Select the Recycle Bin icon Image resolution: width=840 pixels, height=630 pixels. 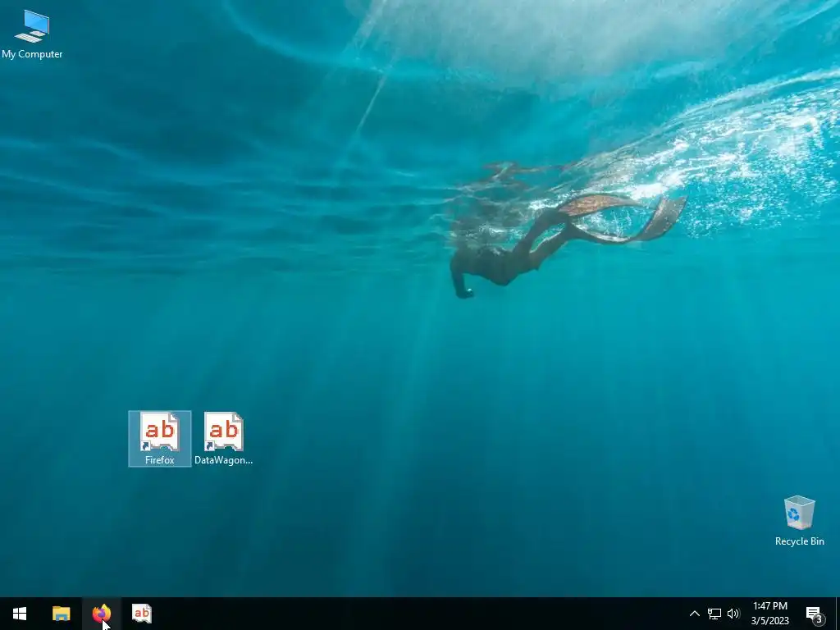click(x=799, y=521)
